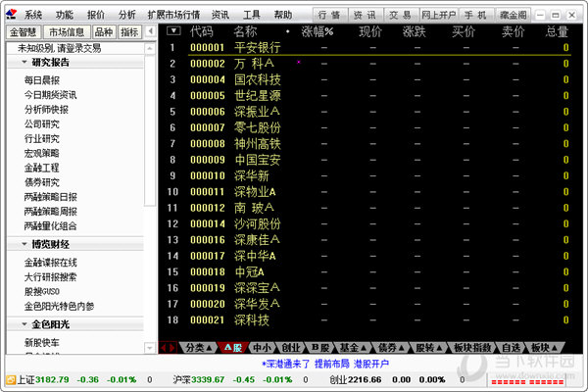The width and height of the screenshot is (588, 392).
Task: Open the 帮助 menu
Action: pos(283,15)
